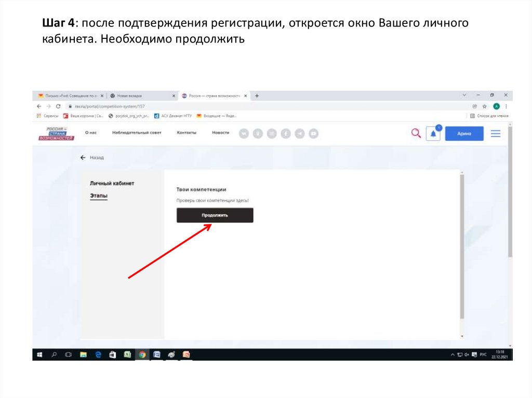The height and width of the screenshot is (398, 532).
Task: Launch Microsoft Edge from the taskbar
Action: pyautogui.click(x=98, y=354)
